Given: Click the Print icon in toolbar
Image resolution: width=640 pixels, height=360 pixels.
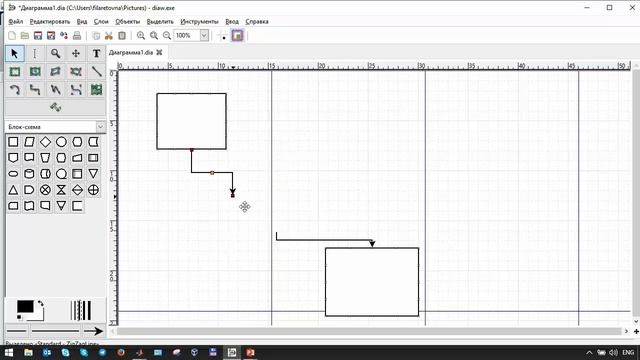Looking at the screenshot, I should point(77,36).
